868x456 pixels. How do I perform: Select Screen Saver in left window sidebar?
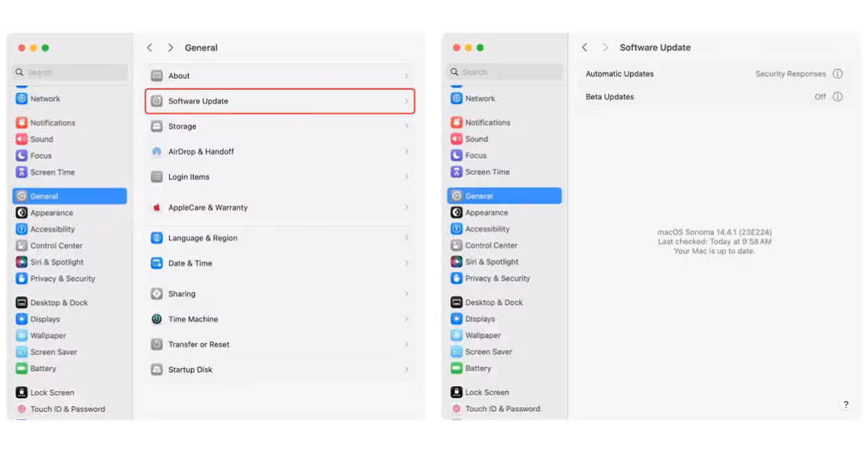point(69,352)
